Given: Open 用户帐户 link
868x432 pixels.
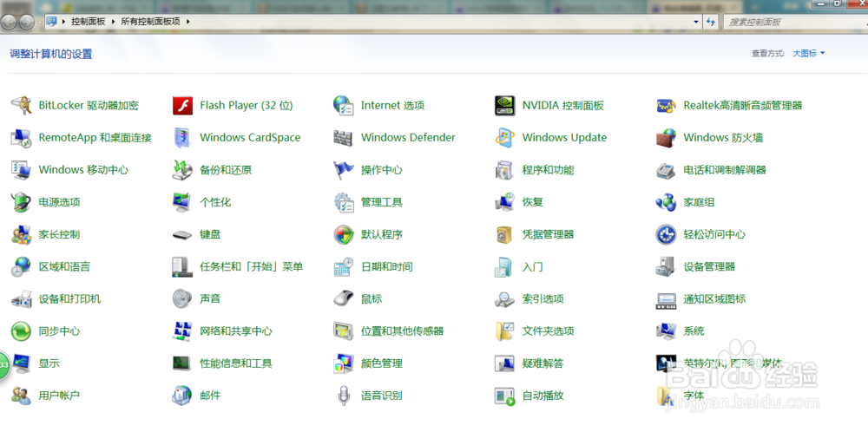Looking at the screenshot, I should click(59, 396).
